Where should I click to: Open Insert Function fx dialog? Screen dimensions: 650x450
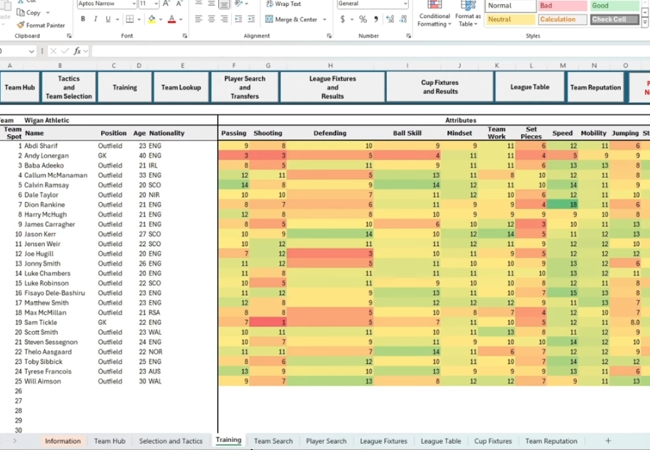point(77,51)
